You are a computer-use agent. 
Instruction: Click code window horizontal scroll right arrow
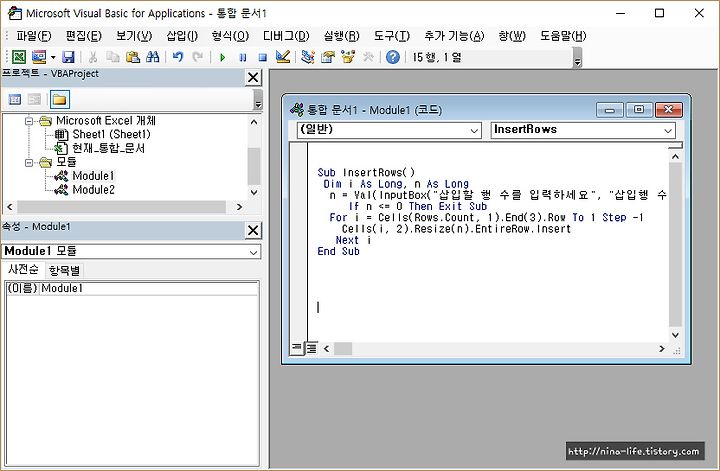[x=662, y=349]
